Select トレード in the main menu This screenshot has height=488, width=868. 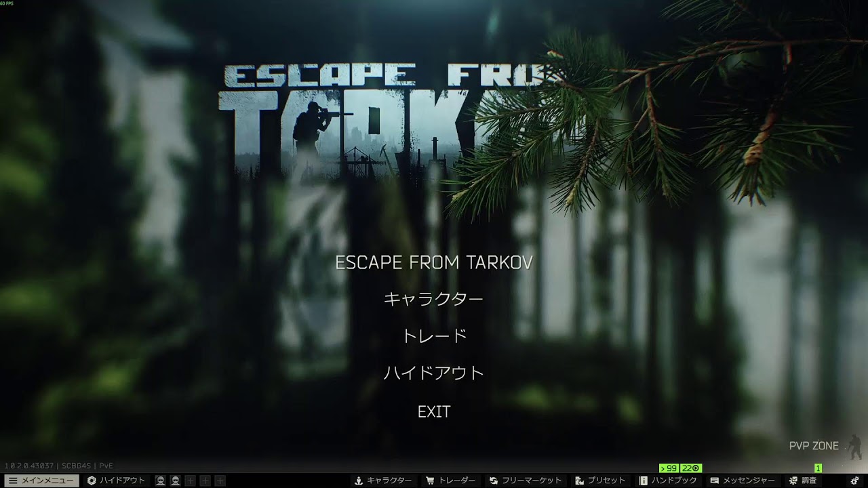434,336
